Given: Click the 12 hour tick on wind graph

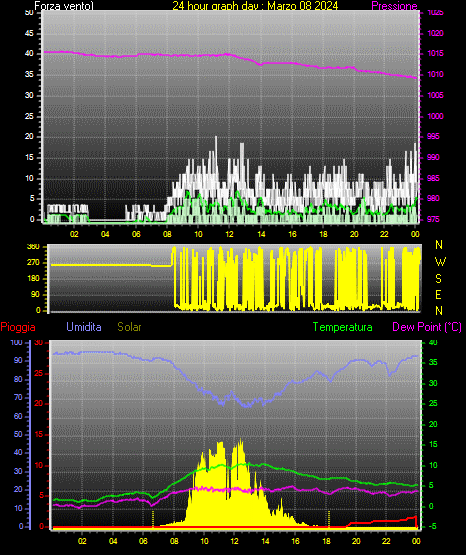Looking at the screenshot, I should [229, 234].
